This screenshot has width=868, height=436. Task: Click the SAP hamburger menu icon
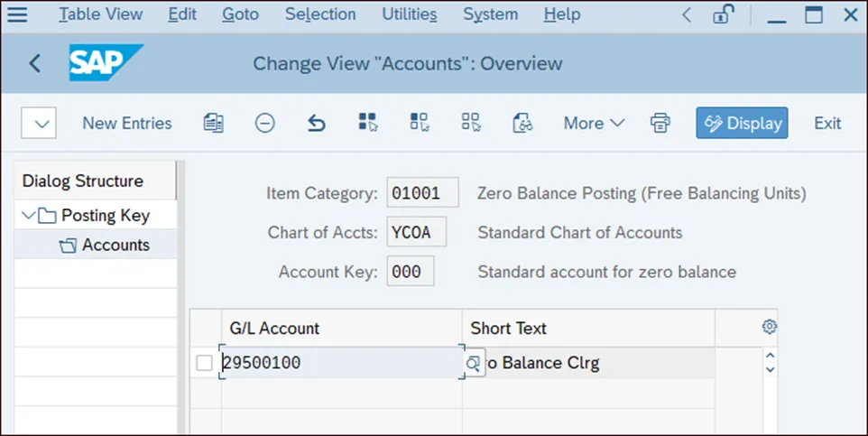pyautogui.click(x=17, y=14)
